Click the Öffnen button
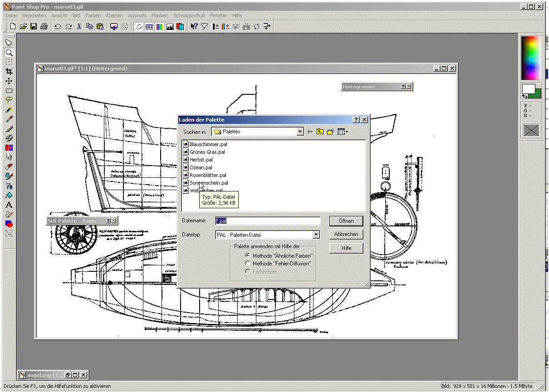 pos(346,221)
